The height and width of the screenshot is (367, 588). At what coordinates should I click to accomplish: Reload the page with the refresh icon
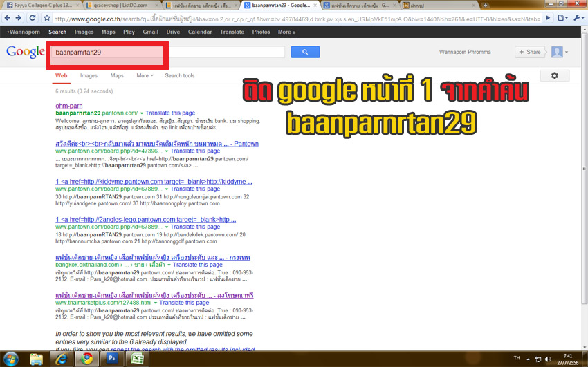tap(33, 18)
